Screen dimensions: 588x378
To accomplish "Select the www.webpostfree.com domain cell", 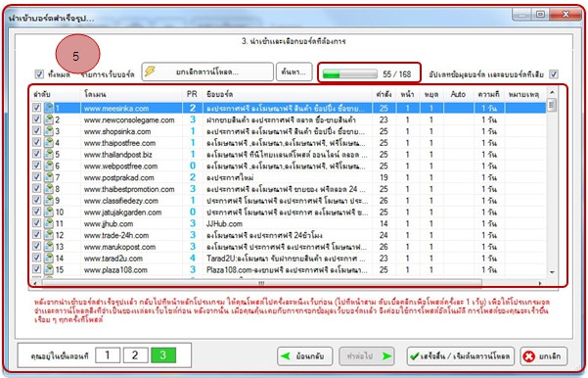I will click(132, 165).
